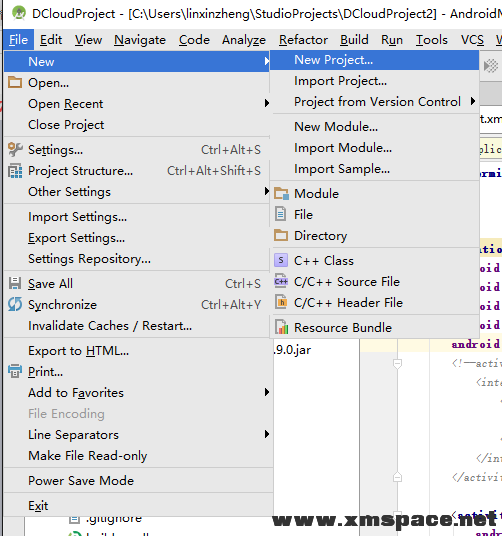
Task: Open the File menu
Action: pos(18,40)
